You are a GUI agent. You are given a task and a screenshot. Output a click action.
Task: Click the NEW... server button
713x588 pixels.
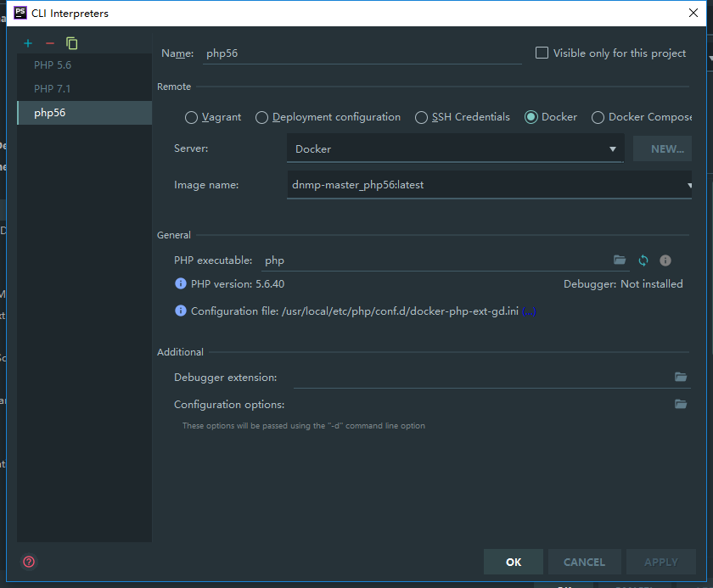[662, 148]
